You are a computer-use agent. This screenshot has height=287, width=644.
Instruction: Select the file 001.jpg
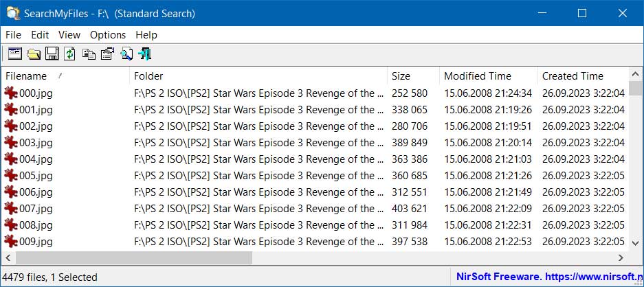[36, 110]
